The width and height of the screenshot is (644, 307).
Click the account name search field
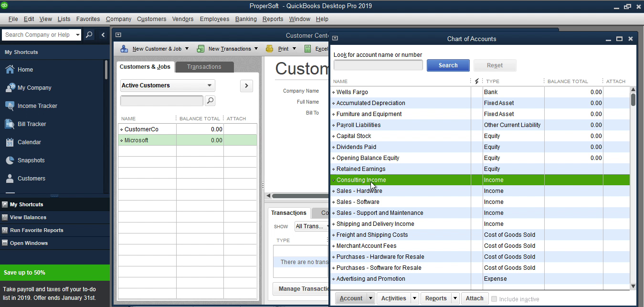pyautogui.click(x=378, y=65)
